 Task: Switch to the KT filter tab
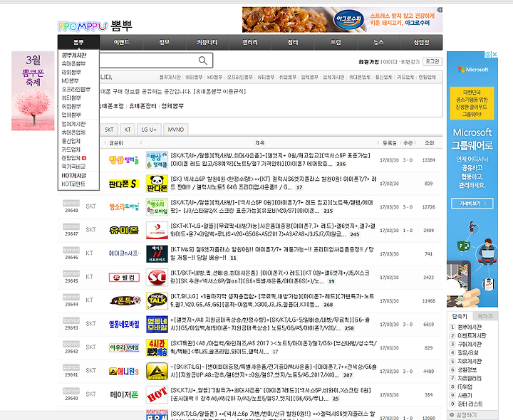point(128,130)
